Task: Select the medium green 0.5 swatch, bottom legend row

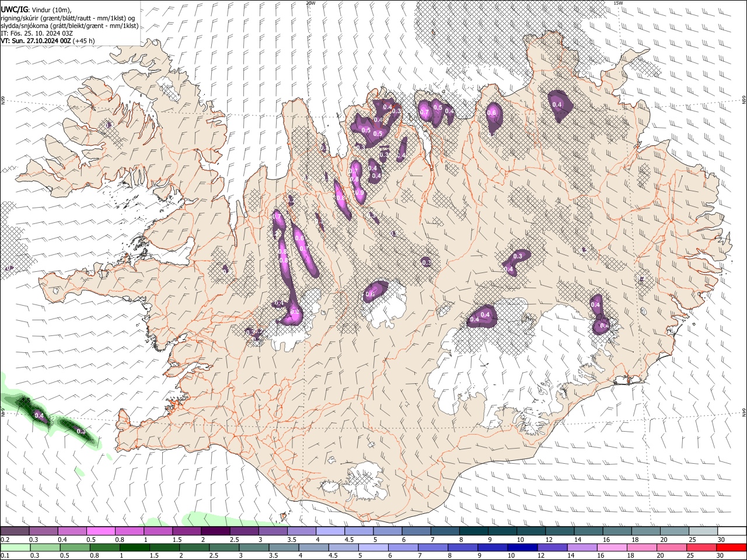Action: pos(75,547)
